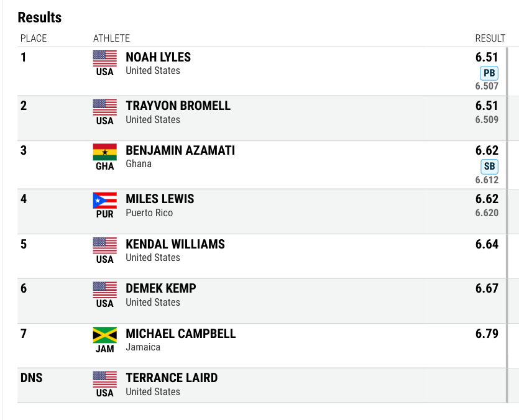Click the PB badge under 6.51

(489, 73)
